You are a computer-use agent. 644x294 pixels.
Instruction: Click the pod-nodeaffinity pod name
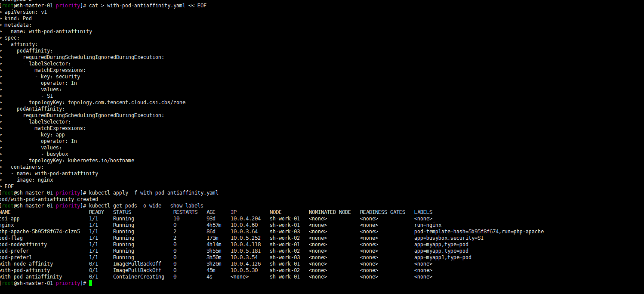tap(24, 244)
